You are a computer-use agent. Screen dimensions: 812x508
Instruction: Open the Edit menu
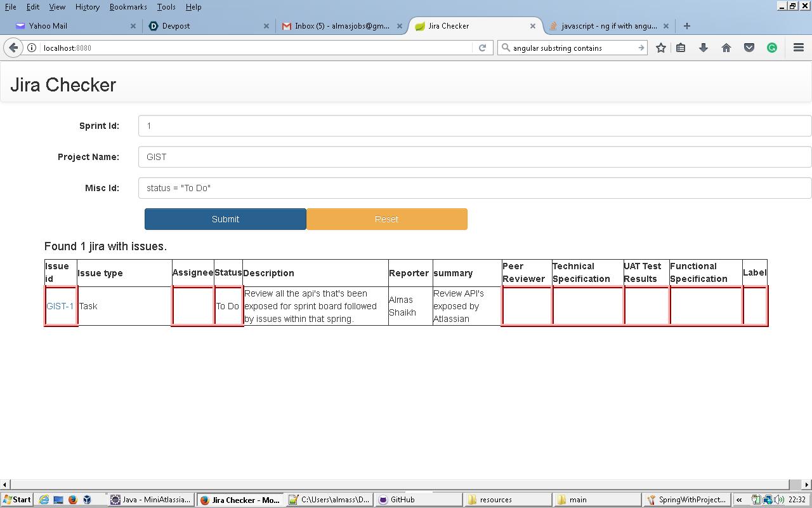[x=32, y=6]
